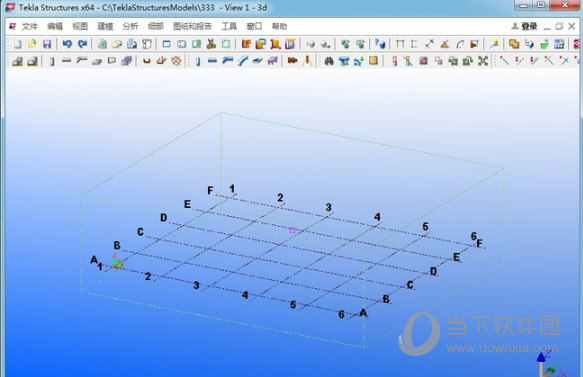Click the pad footing icon

click(x=17, y=61)
